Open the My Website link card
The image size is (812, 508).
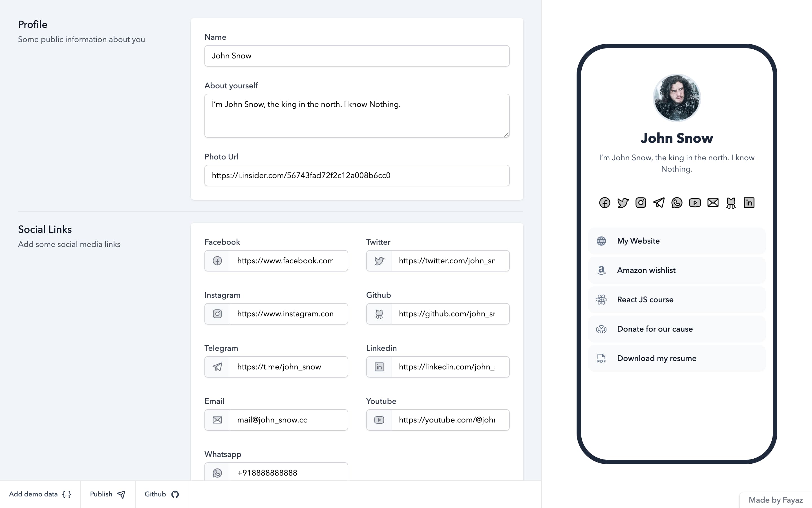click(677, 241)
